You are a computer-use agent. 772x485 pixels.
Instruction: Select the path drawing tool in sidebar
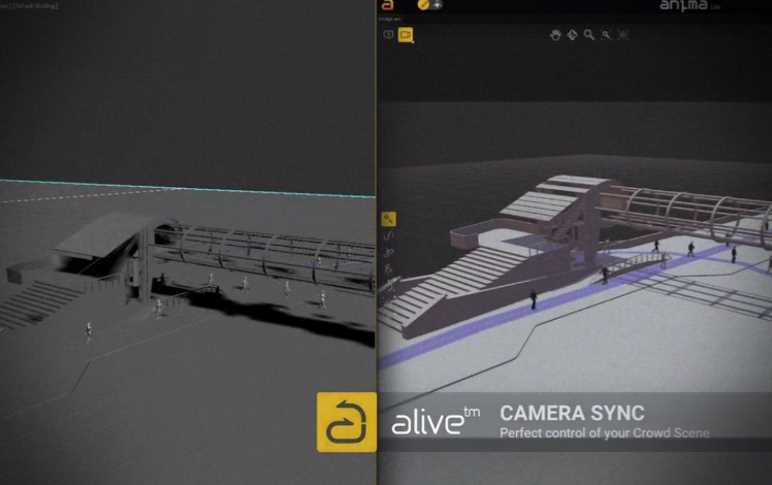pyautogui.click(x=388, y=236)
